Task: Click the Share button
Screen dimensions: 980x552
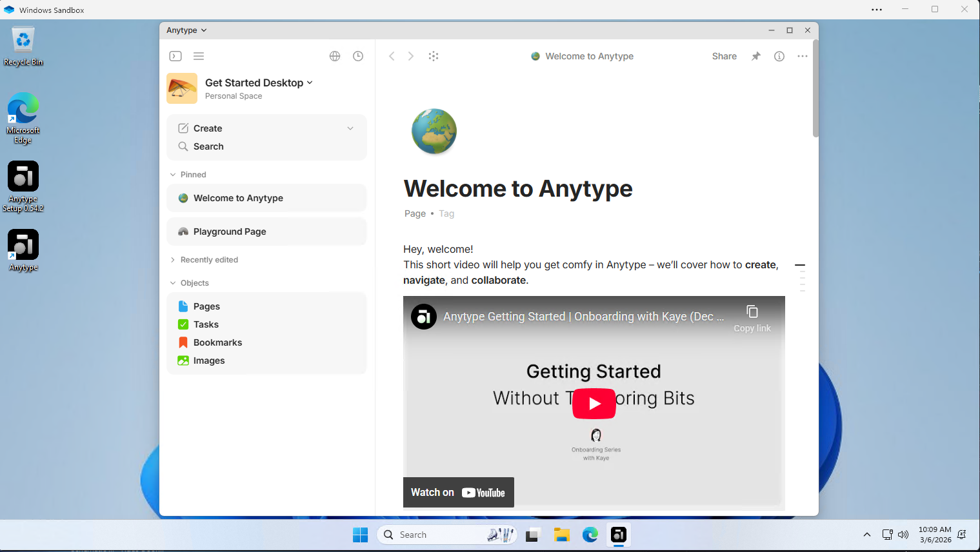Action: click(725, 56)
